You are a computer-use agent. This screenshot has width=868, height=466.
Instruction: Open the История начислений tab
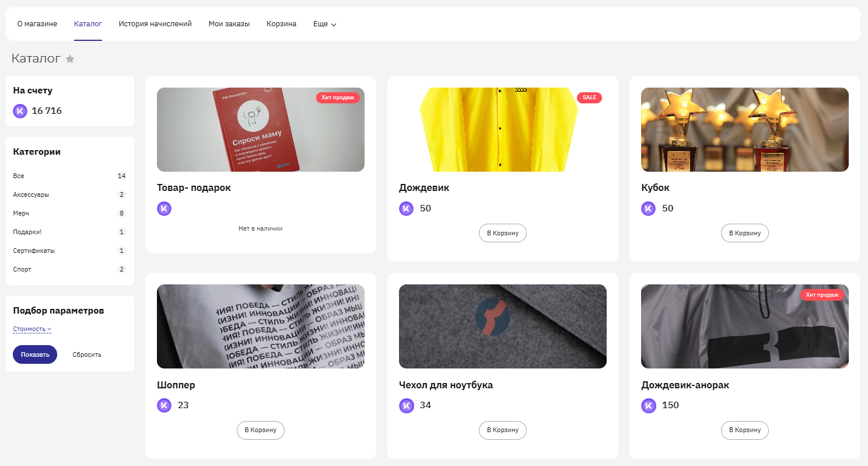[155, 24]
